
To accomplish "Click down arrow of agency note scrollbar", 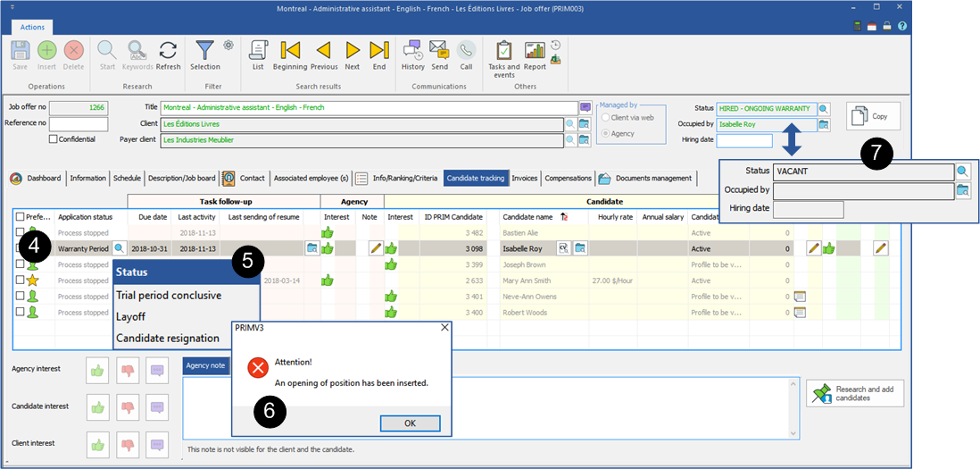I will coord(795,433).
